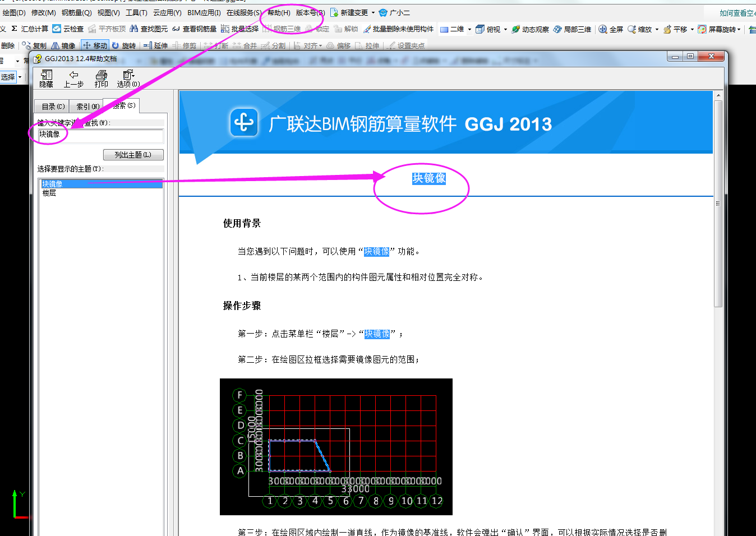Viewport: 756px width, 536px height.
Task: Select the 分割 split tool
Action: tap(273, 45)
